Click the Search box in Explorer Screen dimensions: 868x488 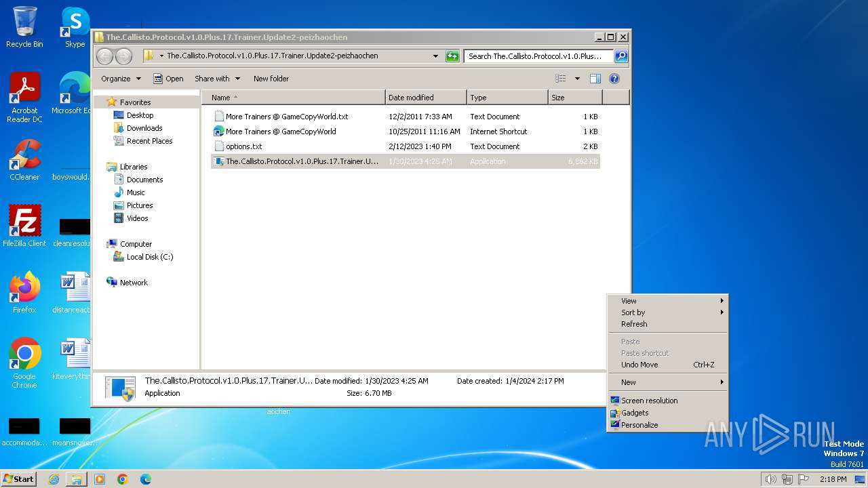tap(538, 56)
